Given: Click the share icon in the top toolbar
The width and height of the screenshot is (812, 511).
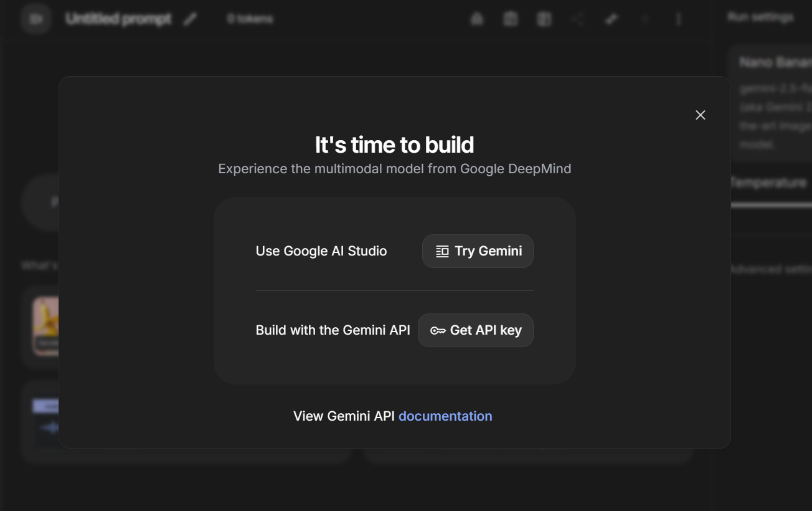Looking at the screenshot, I should [578, 19].
